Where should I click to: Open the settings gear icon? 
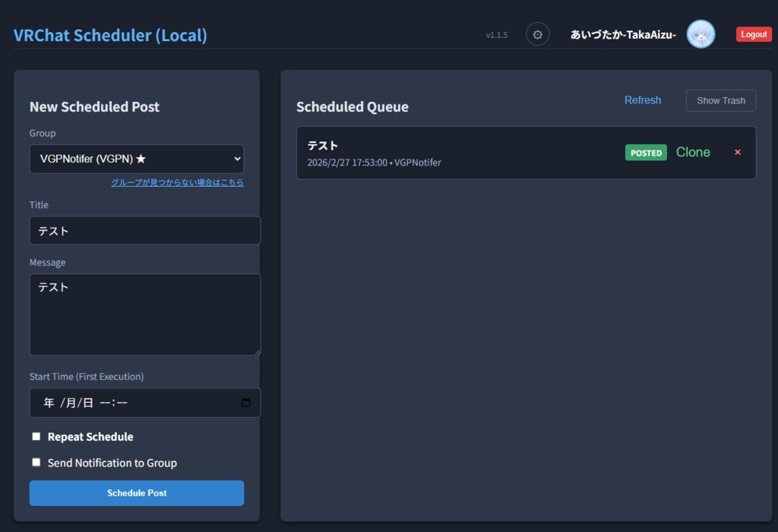[537, 33]
